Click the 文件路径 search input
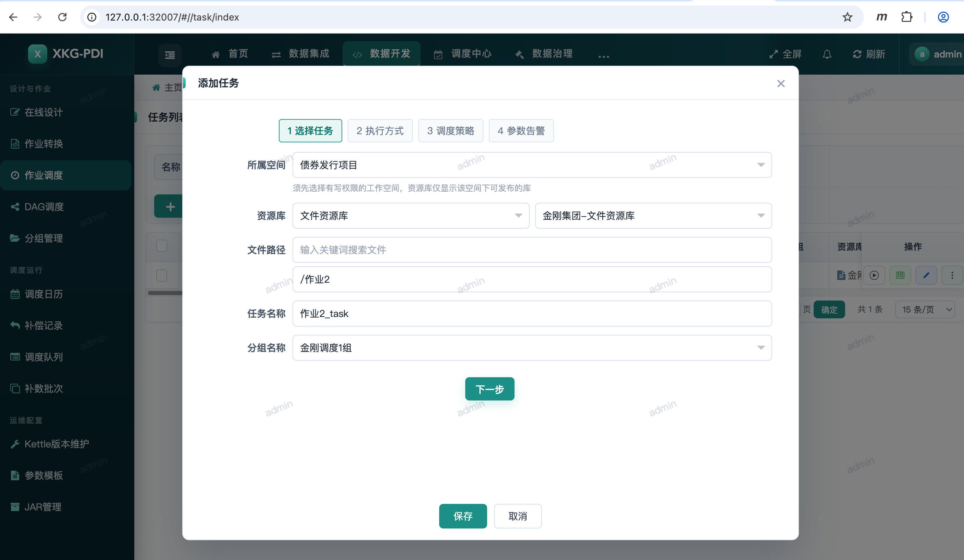The image size is (964, 560). click(532, 250)
